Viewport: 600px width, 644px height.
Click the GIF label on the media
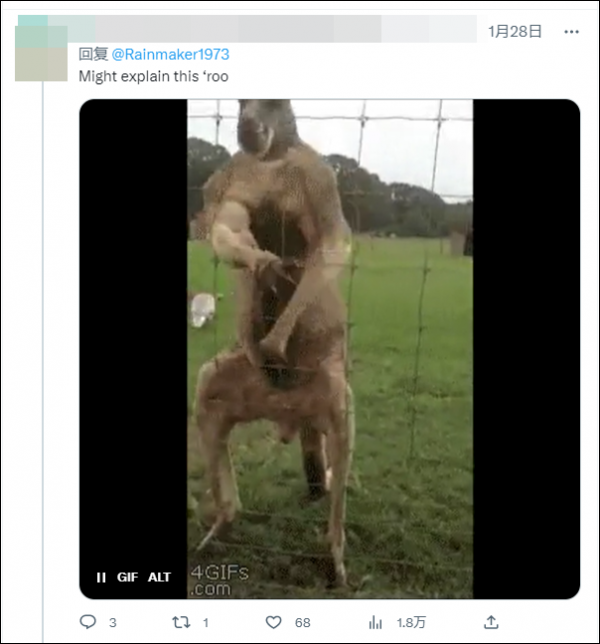pos(127,577)
